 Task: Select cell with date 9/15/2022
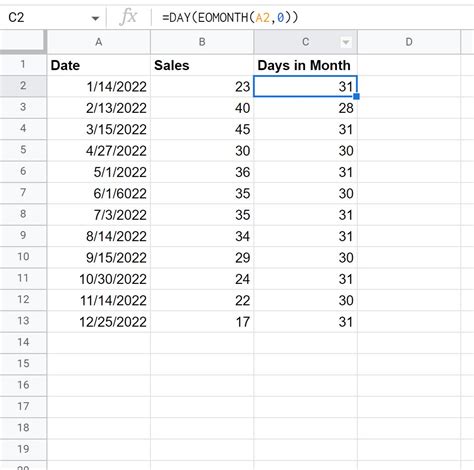coord(99,258)
